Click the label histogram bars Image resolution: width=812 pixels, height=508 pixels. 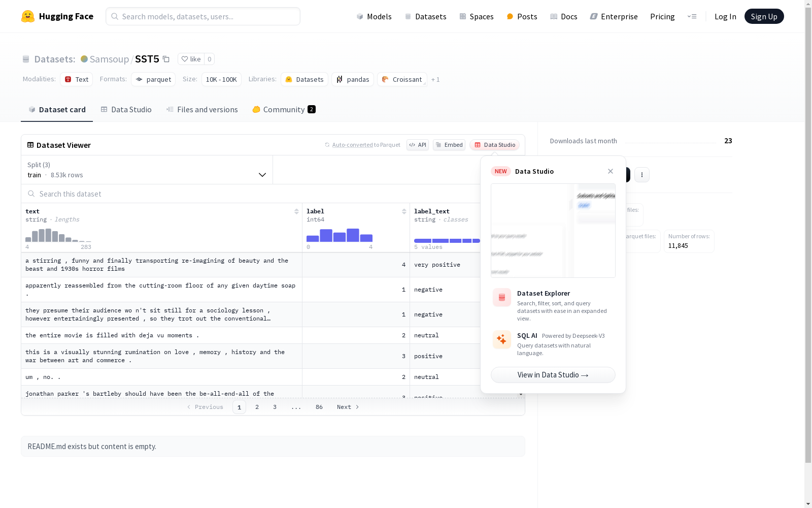pos(340,235)
